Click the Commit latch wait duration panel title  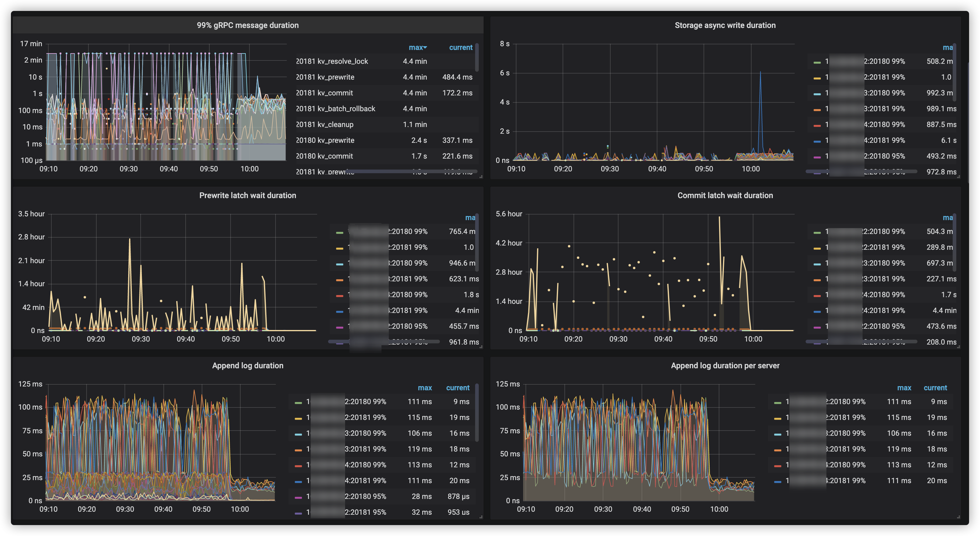point(725,195)
